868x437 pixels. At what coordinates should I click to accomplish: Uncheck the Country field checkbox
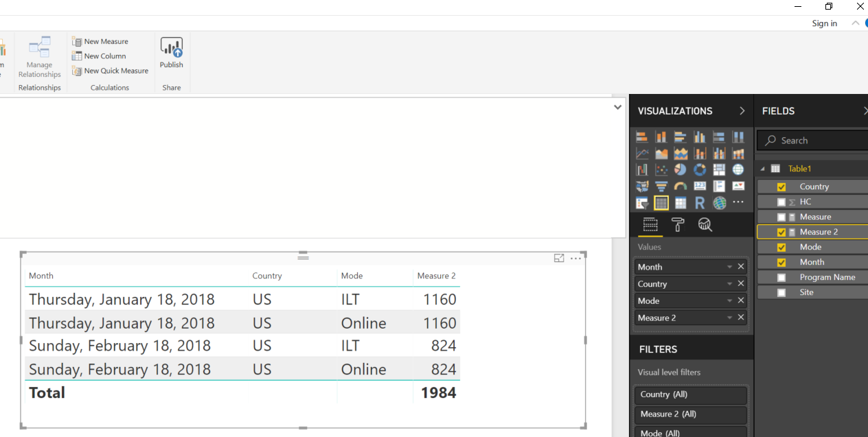tap(781, 187)
